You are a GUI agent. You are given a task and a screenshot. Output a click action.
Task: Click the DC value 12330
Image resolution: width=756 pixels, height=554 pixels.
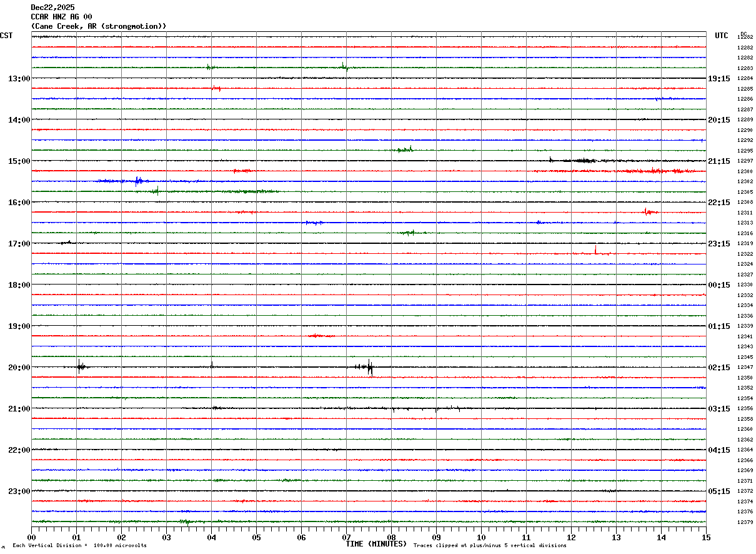click(x=745, y=285)
